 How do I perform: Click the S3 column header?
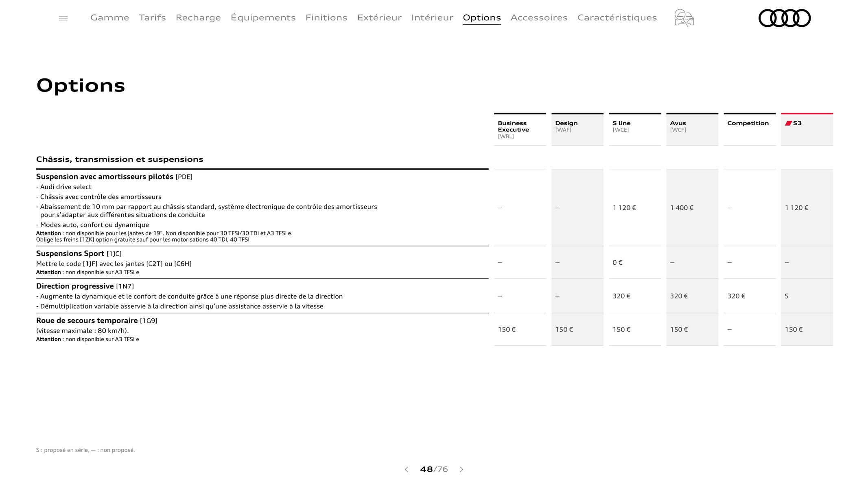807,129
